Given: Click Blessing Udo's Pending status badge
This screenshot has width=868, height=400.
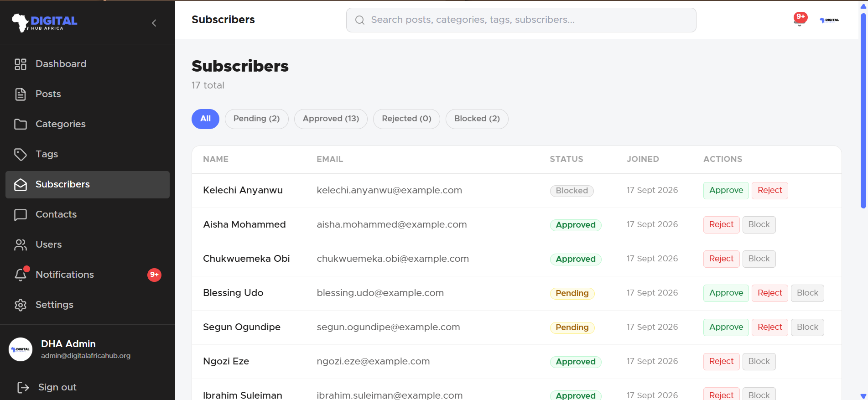Looking at the screenshot, I should 572,293.
